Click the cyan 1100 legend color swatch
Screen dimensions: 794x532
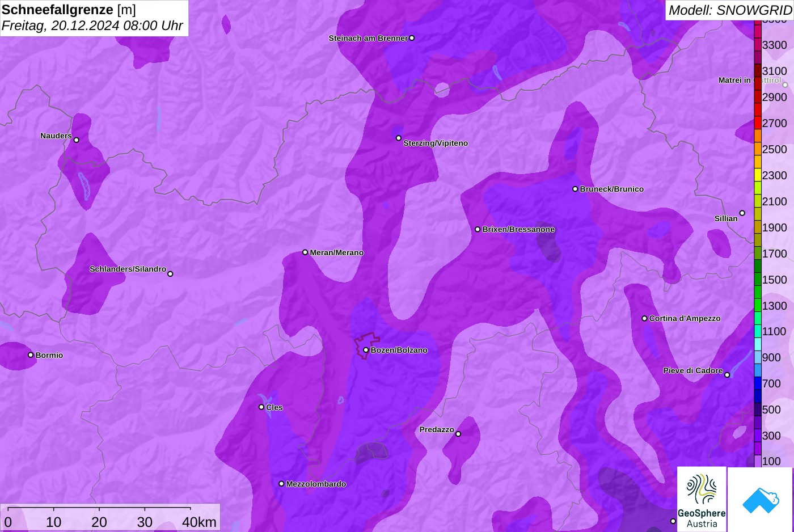[758, 332]
